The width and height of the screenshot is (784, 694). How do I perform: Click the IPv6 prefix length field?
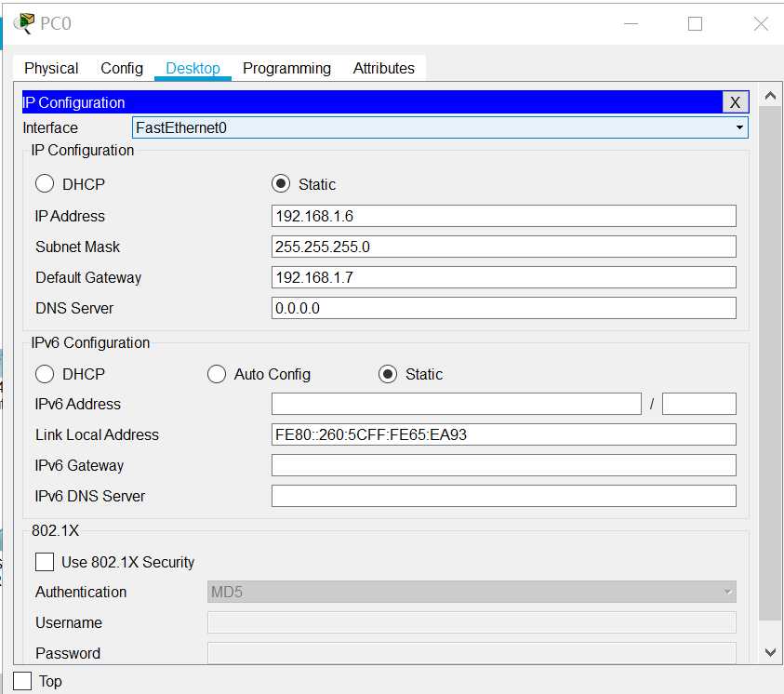coord(699,404)
